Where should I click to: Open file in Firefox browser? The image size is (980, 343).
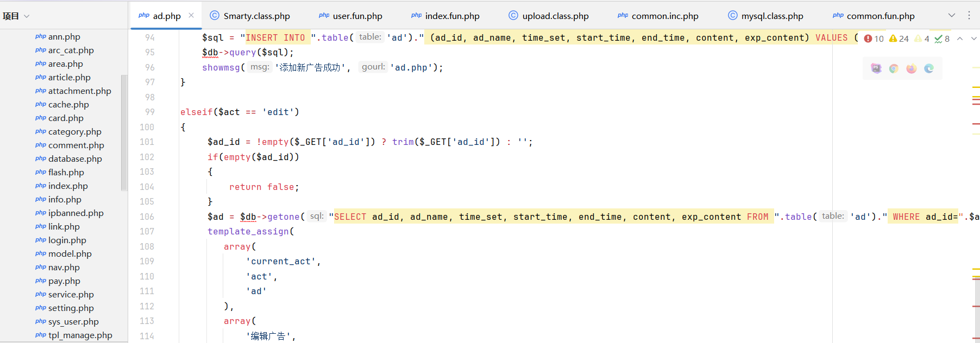(x=912, y=68)
